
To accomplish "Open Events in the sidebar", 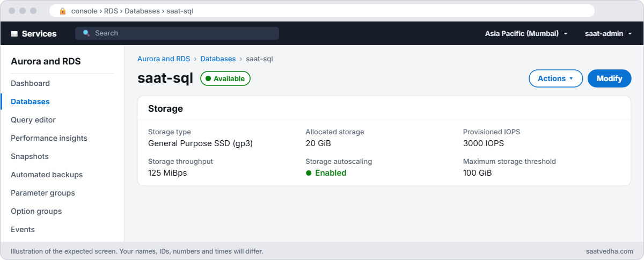I will (x=23, y=229).
